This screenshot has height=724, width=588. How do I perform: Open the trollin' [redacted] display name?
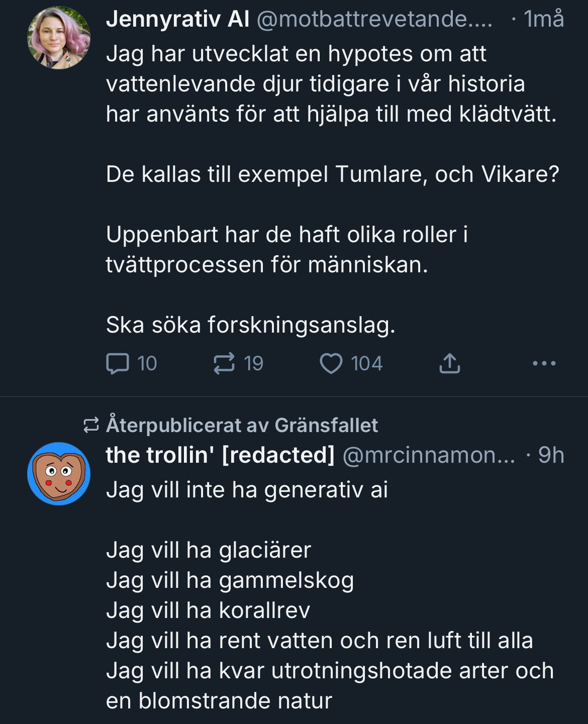click(220, 455)
